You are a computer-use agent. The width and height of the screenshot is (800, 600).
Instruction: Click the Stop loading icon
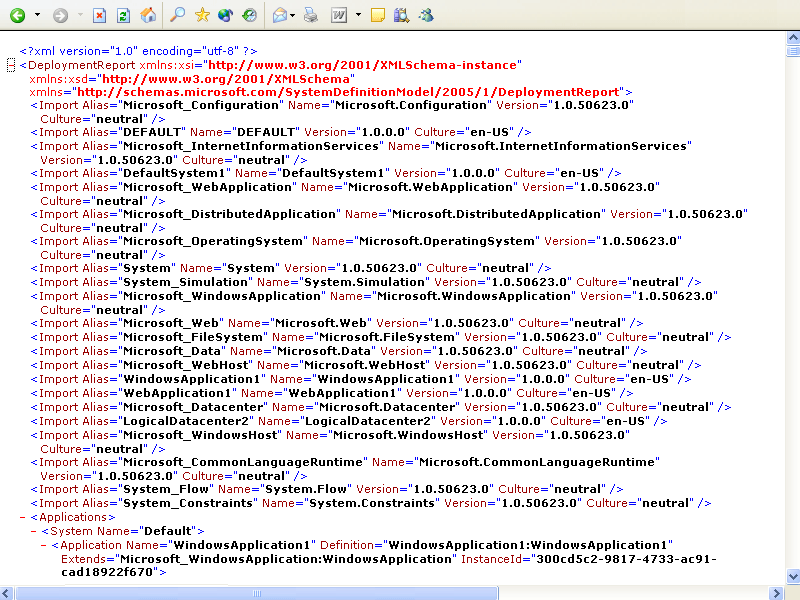pos(100,15)
